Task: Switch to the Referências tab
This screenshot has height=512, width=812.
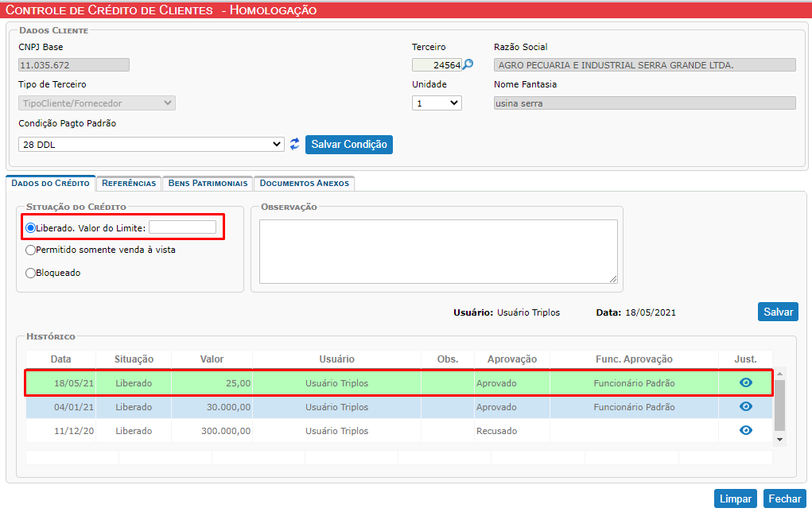Action: (x=129, y=184)
